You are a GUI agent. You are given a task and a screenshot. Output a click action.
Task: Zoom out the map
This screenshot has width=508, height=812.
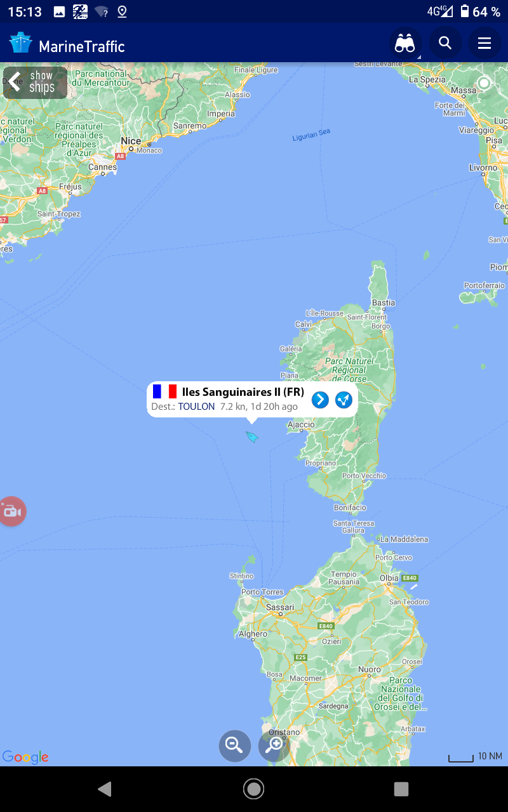(235, 745)
